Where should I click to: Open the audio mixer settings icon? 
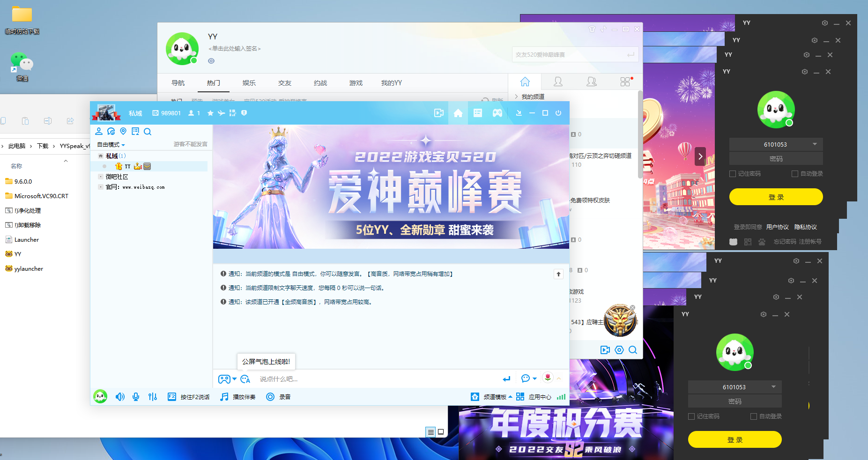pos(153,397)
